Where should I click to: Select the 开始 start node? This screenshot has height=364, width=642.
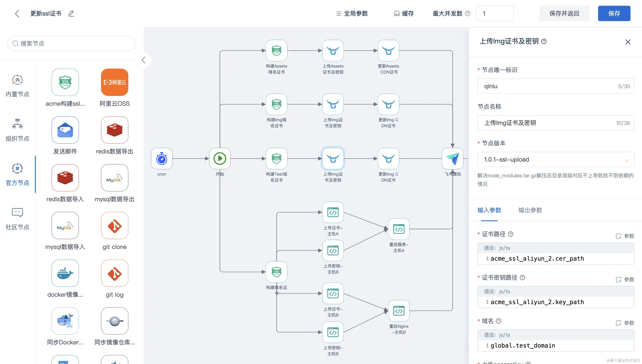[x=220, y=159]
